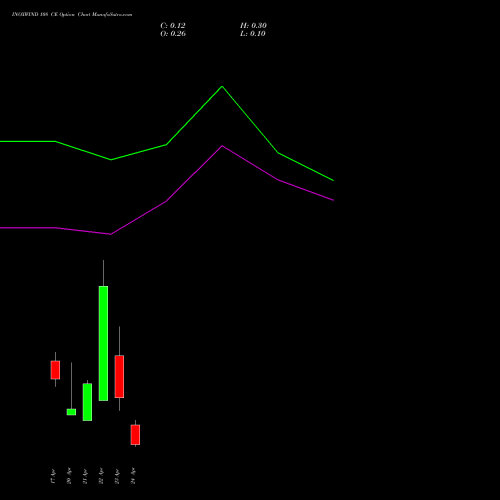Select the red candlestick for 24 Apr
This screenshot has height=500, width=500.
pos(135,435)
